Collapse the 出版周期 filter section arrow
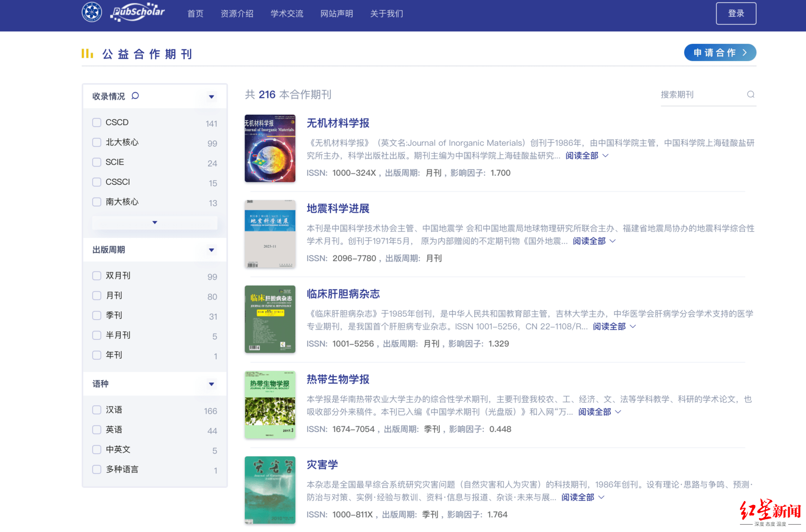This screenshot has width=806, height=532. 211,250
